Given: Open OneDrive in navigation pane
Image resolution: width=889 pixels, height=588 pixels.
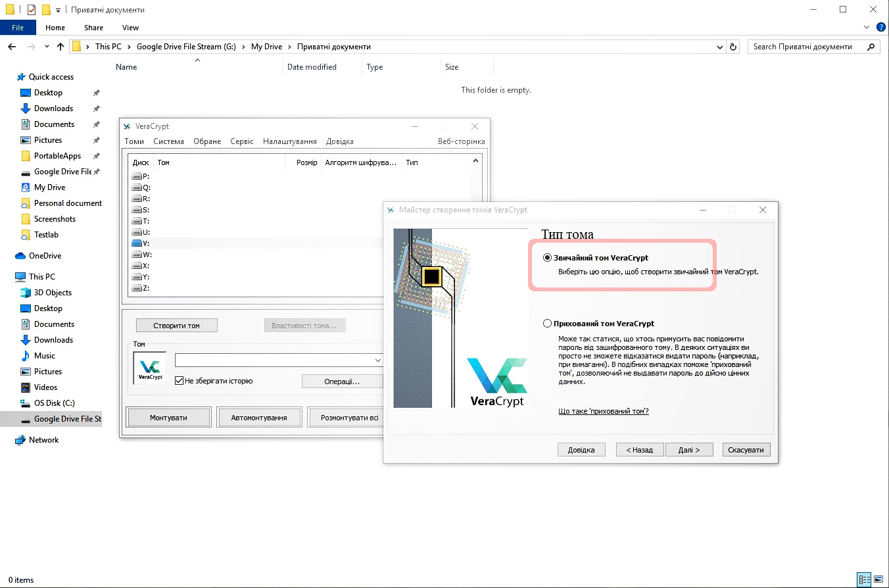Looking at the screenshot, I should coord(45,256).
